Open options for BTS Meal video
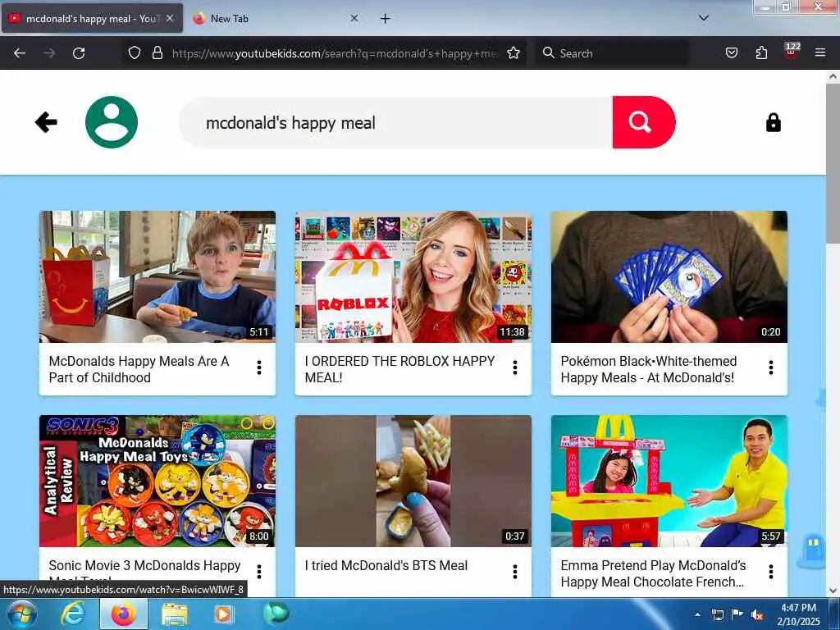This screenshot has height=630, width=840. pos(515,572)
